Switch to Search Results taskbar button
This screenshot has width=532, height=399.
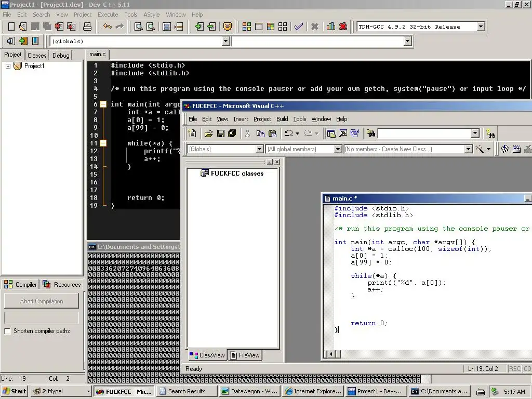point(187,391)
